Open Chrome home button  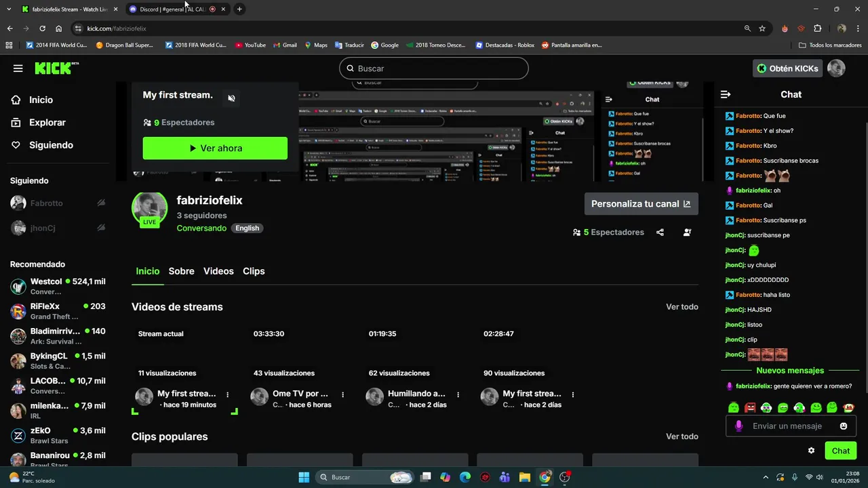(x=59, y=28)
